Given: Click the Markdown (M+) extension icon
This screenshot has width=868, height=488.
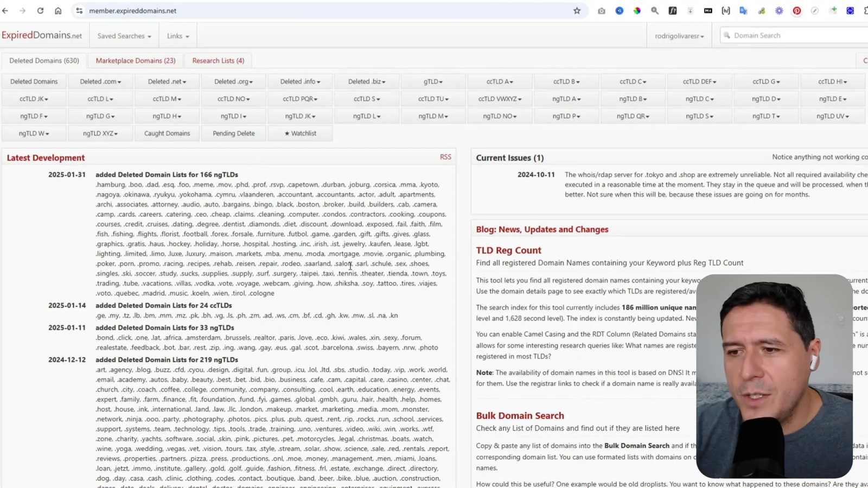Looking at the screenshot, I should point(708,11).
